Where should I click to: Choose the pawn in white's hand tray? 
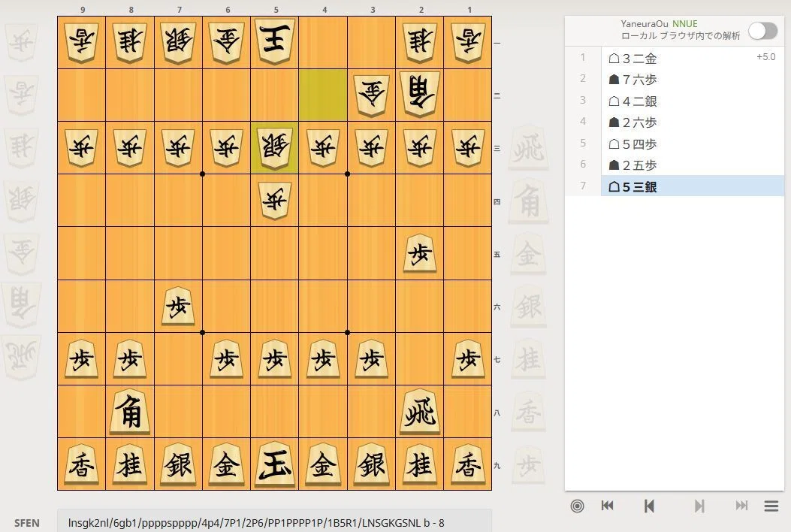[21, 42]
